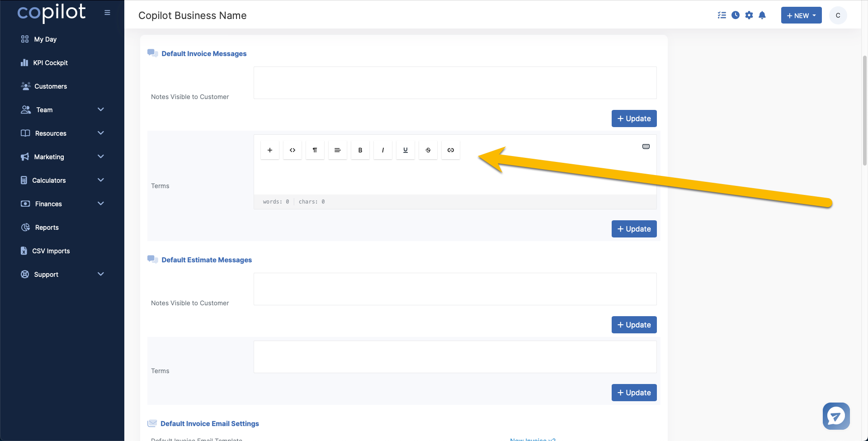Screen dimensions: 868x441
Task: Click Default Invoice Email Settings heading
Action: (210, 423)
